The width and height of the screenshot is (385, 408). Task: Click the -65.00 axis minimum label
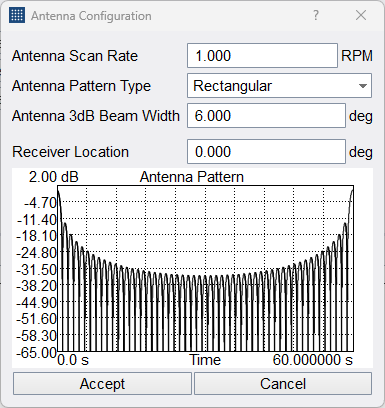coord(36,353)
